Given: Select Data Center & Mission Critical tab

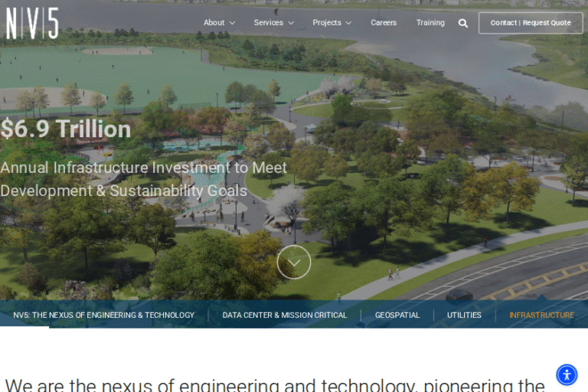Looking at the screenshot, I should pyautogui.click(x=285, y=315).
